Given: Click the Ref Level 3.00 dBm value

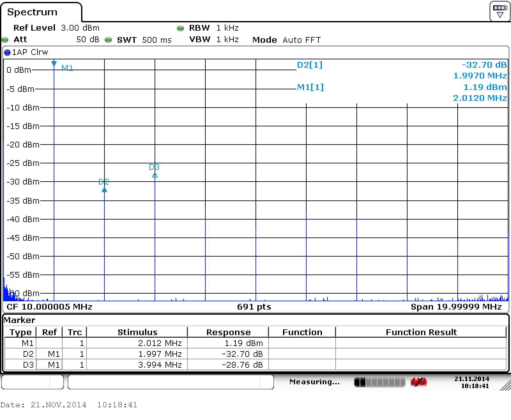Looking at the screenshot, I should tap(80, 28).
